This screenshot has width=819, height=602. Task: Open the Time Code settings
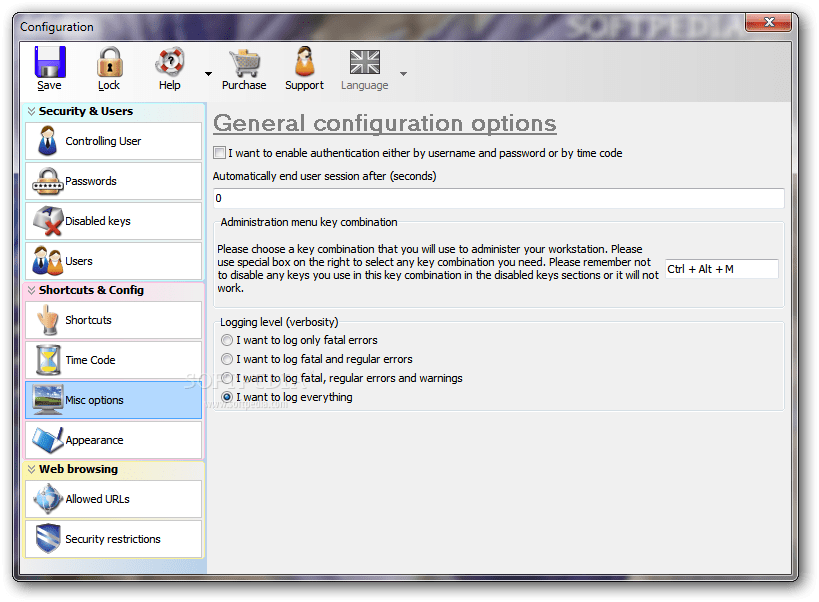48,360
